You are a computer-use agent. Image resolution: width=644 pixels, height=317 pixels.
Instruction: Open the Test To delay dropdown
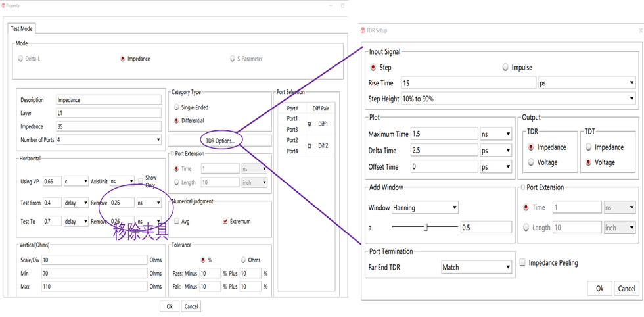coord(76,221)
